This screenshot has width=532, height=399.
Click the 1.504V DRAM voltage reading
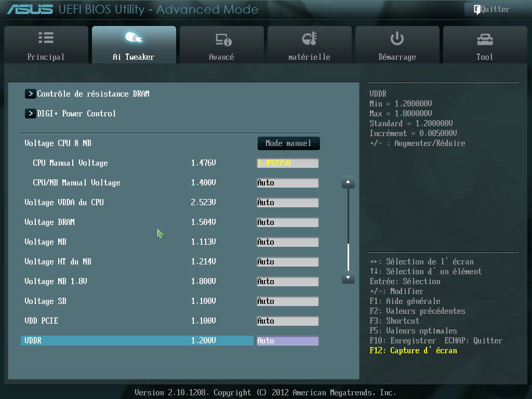pos(203,222)
